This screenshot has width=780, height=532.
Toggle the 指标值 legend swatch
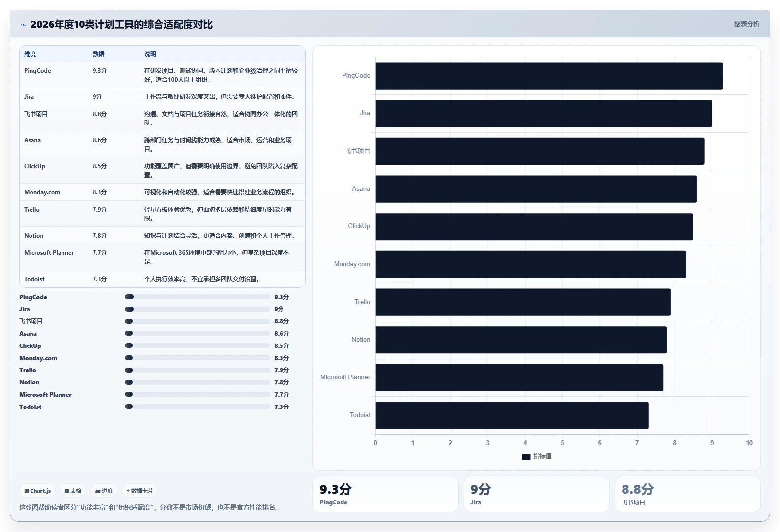click(526, 456)
